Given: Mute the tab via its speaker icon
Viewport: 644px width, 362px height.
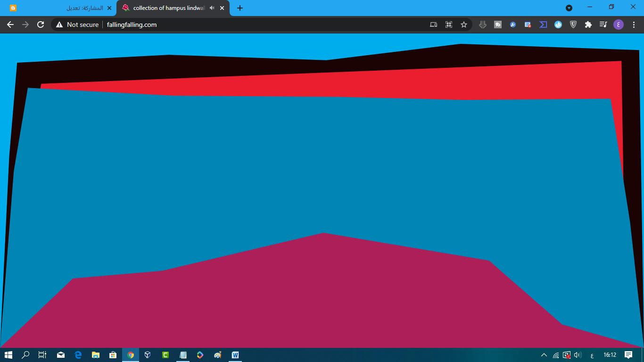Looking at the screenshot, I should (x=212, y=8).
